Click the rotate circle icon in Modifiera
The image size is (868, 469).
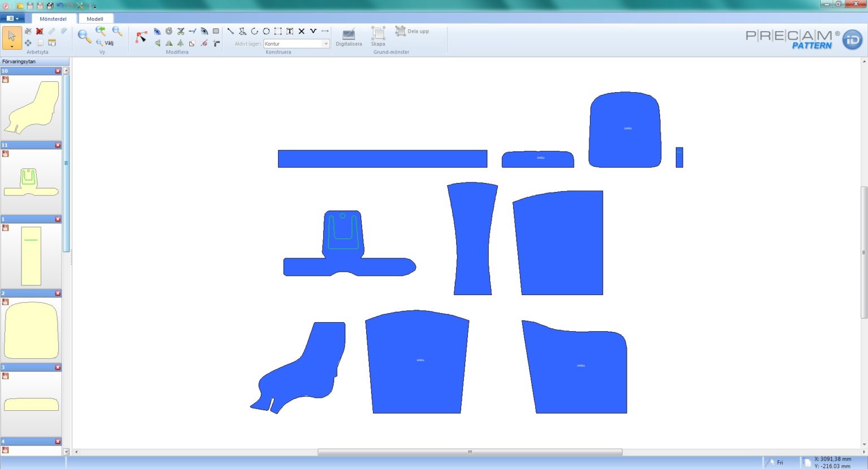coord(168,31)
